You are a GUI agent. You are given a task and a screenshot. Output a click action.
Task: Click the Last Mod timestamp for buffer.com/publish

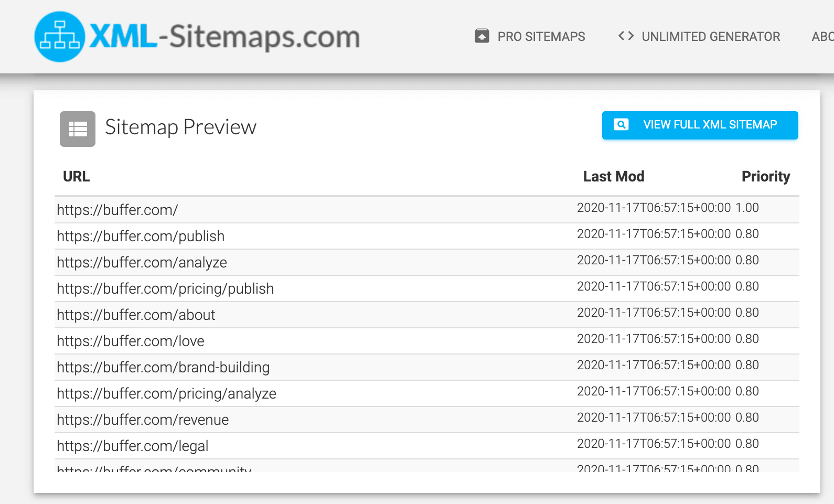pyautogui.click(x=654, y=234)
